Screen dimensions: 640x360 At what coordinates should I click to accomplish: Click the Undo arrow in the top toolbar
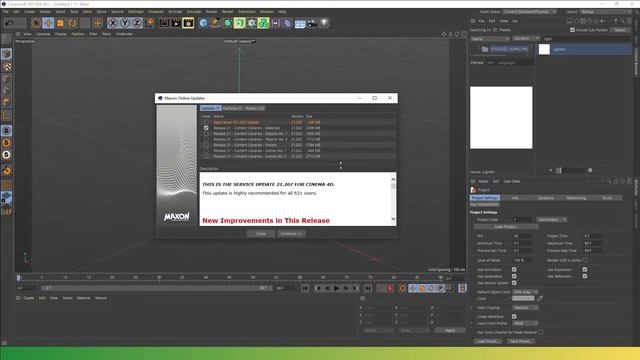(x=9, y=23)
